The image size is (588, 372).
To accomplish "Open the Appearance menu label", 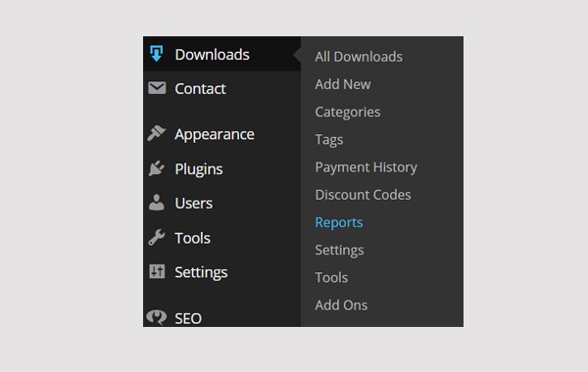I will pos(215,134).
